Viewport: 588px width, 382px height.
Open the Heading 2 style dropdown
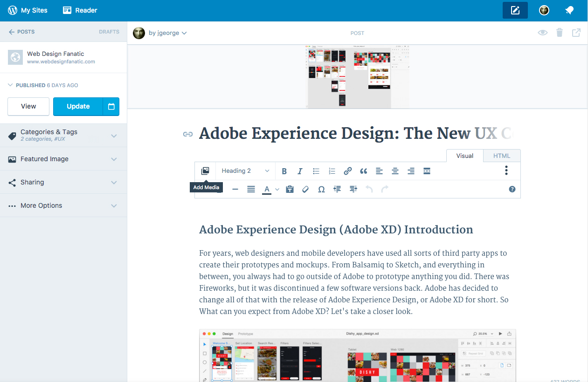[x=245, y=171]
